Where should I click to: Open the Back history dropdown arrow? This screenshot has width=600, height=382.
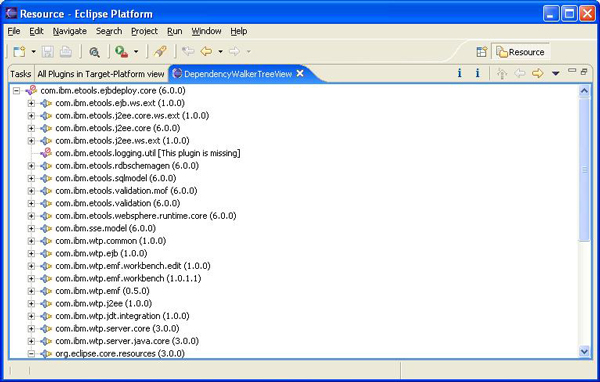coord(220,51)
